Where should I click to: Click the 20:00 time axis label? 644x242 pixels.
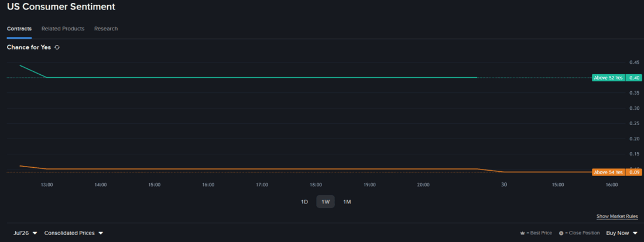click(x=423, y=185)
